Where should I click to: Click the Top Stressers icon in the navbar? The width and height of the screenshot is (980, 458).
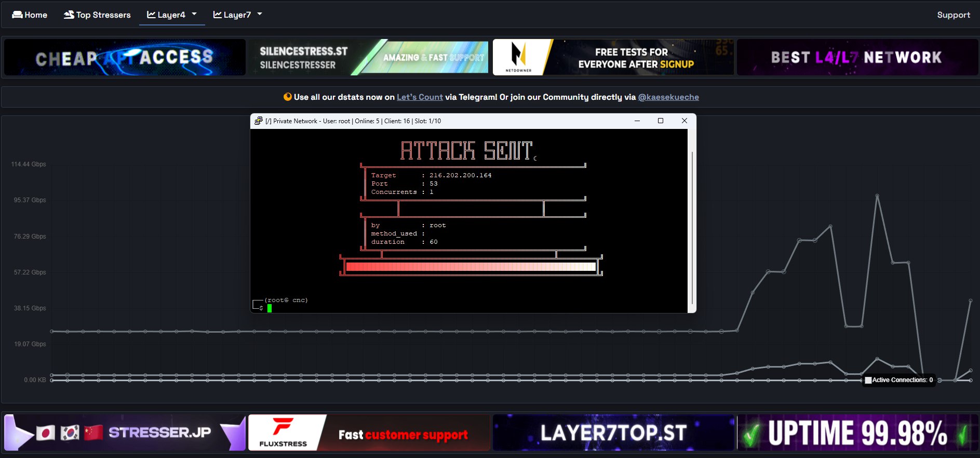[69, 15]
